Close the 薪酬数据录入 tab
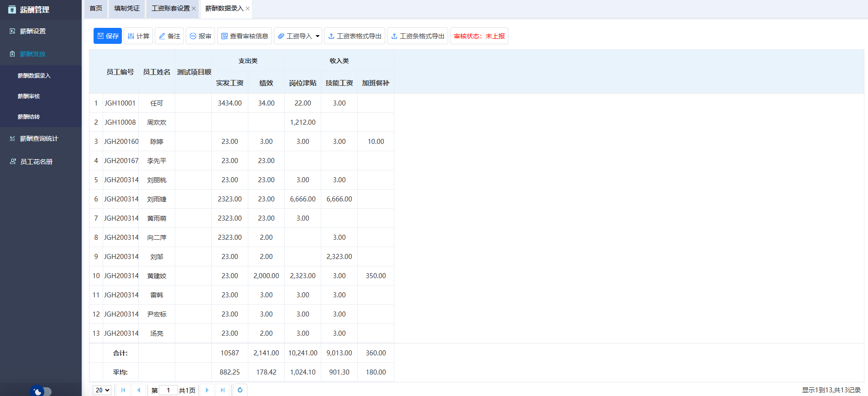 pos(247,9)
